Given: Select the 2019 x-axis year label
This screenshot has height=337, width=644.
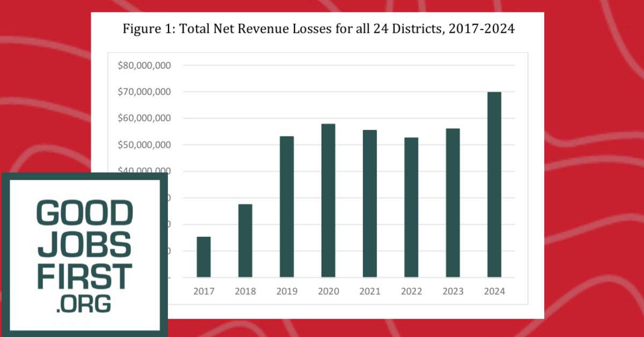Looking at the screenshot, I should [287, 292].
